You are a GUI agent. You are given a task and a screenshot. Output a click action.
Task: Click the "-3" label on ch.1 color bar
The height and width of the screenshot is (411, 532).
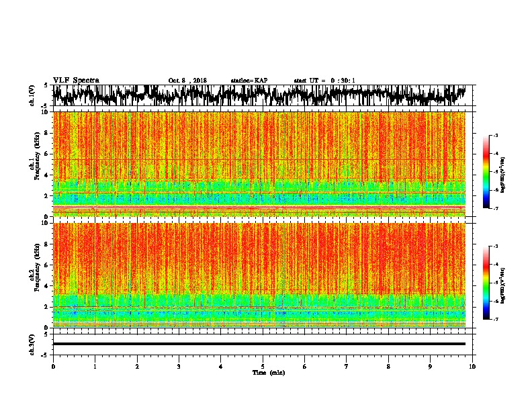click(x=495, y=135)
